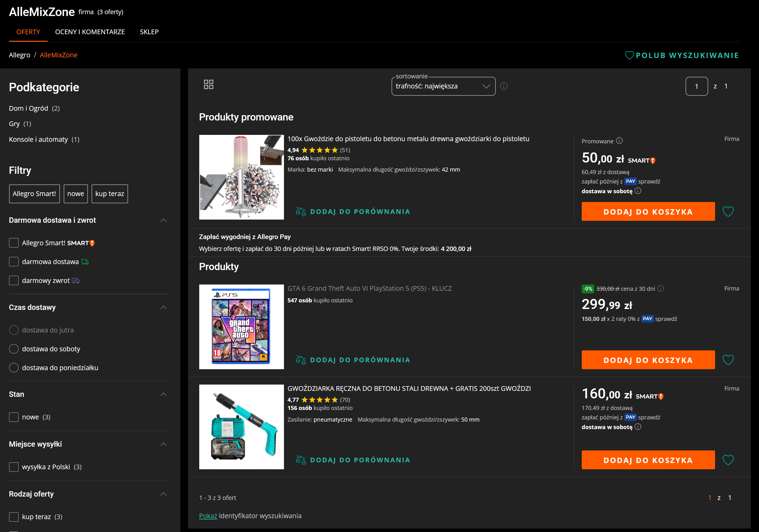The height and width of the screenshot is (532, 759).
Task: Tick the darmowa dostawa checkbox
Action: pos(13,262)
